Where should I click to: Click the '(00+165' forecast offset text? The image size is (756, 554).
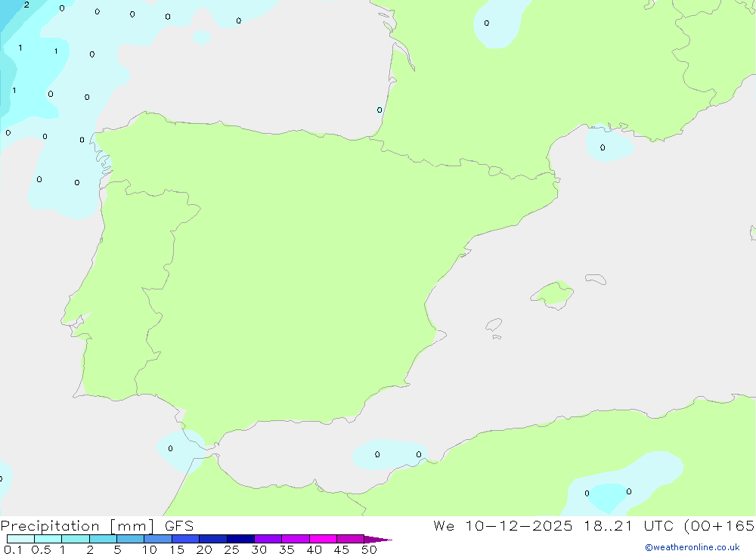click(720, 525)
